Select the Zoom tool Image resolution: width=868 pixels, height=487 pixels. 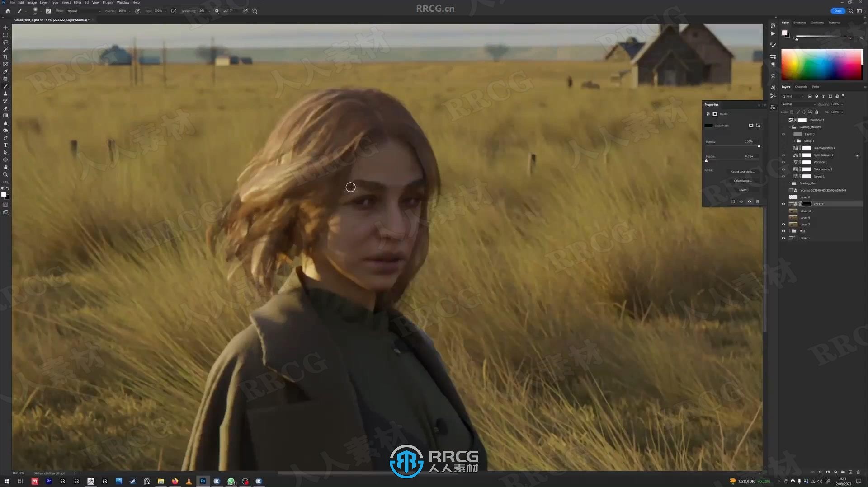5,174
